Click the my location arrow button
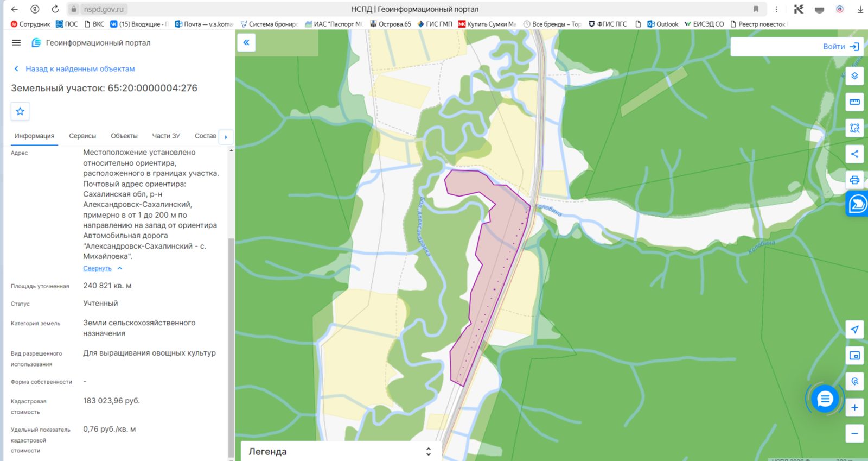Image resolution: width=868 pixels, height=461 pixels. pos(854,330)
